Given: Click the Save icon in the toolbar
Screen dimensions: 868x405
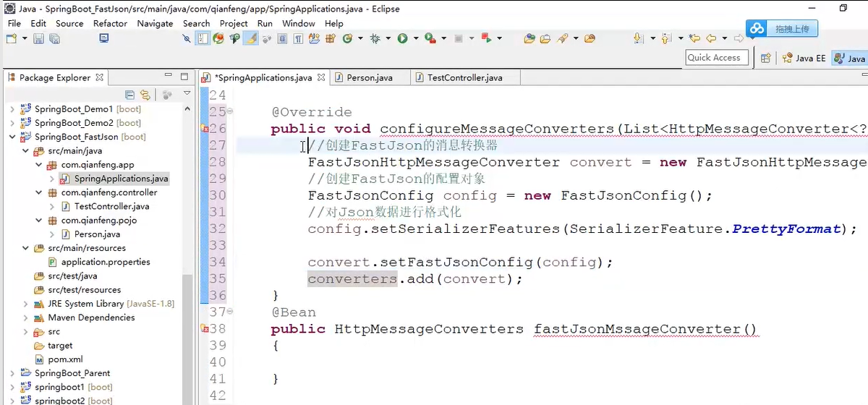Looking at the screenshot, I should pos(38,38).
